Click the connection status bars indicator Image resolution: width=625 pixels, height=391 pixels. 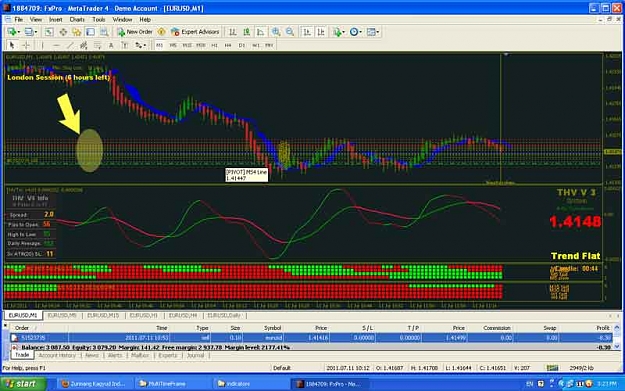pos(552,368)
